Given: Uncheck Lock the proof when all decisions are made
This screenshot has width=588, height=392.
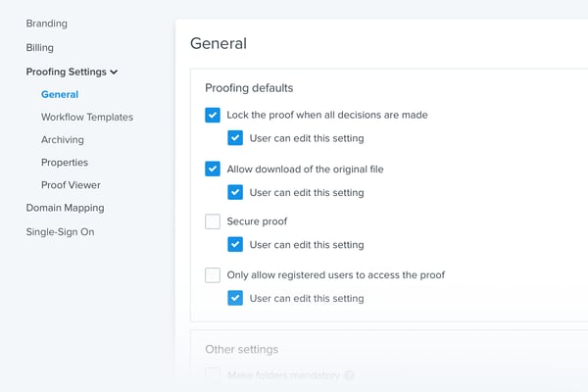Looking at the screenshot, I should point(213,115).
